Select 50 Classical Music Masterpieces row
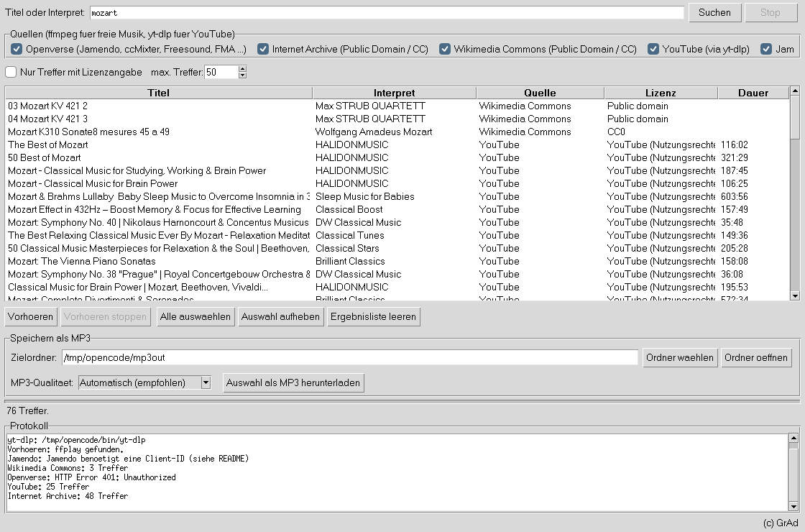This screenshot has height=532, width=805. coord(397,248)
